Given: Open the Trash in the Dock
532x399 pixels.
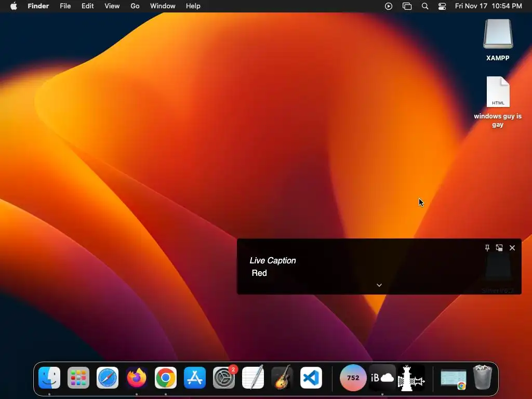Looking at the screenshot, I should [483, 377].
